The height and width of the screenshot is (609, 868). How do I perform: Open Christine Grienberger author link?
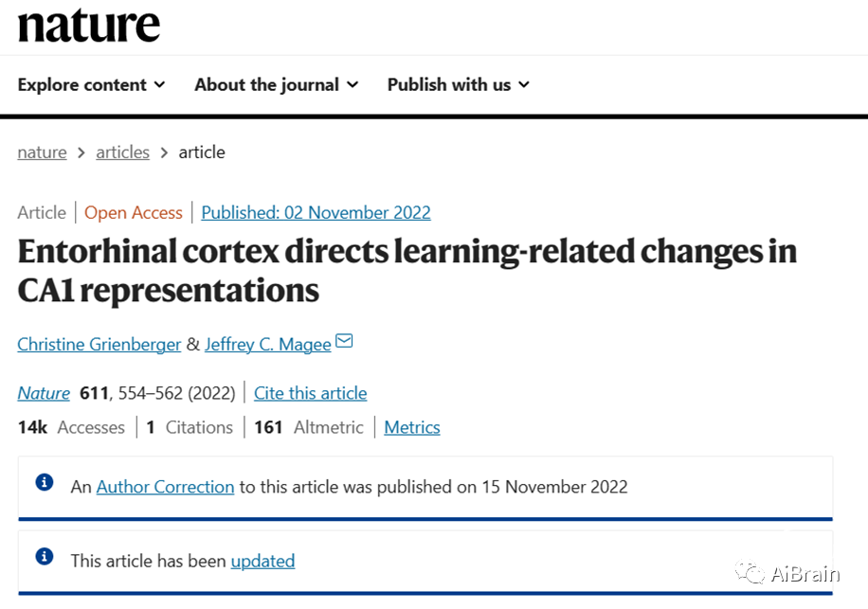click(99, 344)
